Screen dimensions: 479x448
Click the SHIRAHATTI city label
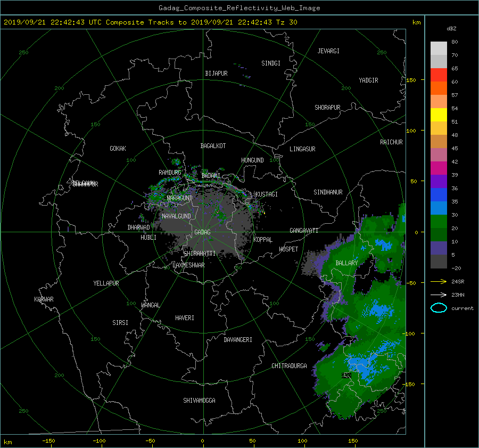pos(200,254)
